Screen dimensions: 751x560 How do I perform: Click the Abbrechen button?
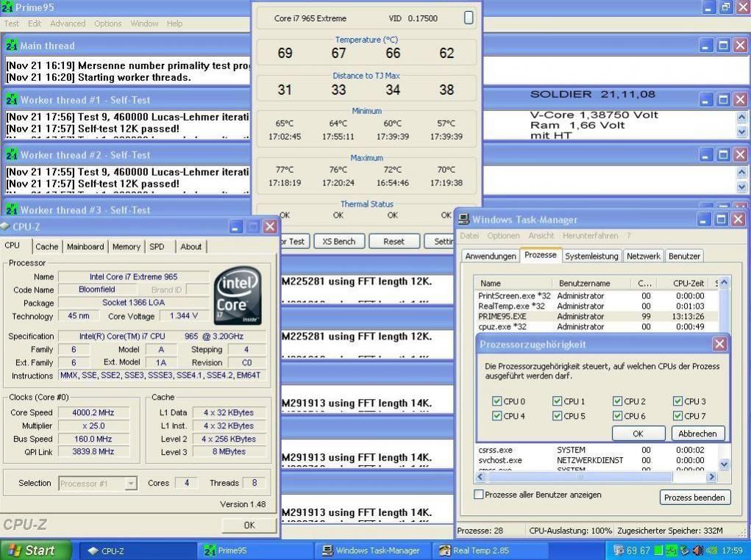697,433
